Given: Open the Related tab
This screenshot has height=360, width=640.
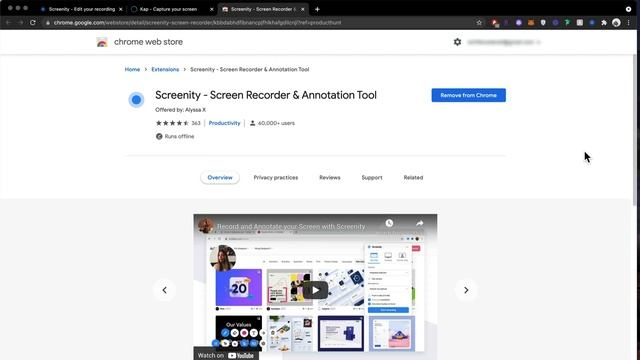Looking at the screenshot, I should (x=413, y=178).
